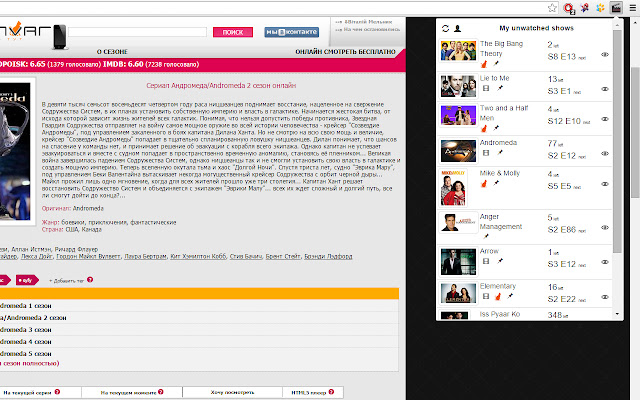Click the pin icon for Mike & Molly
Image resolution: width=640 pixels, height=400 pixels.
coord(496,183)
